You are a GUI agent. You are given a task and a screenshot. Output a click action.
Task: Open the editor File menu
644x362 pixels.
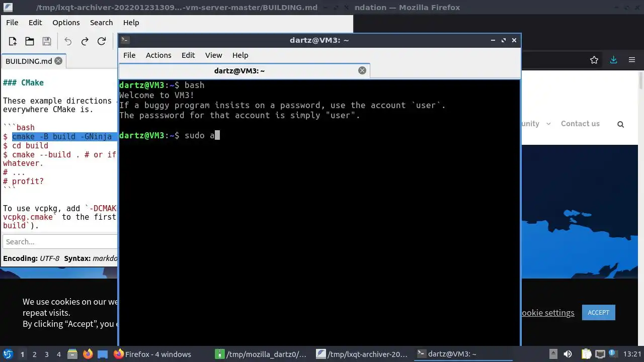point(12,23)
